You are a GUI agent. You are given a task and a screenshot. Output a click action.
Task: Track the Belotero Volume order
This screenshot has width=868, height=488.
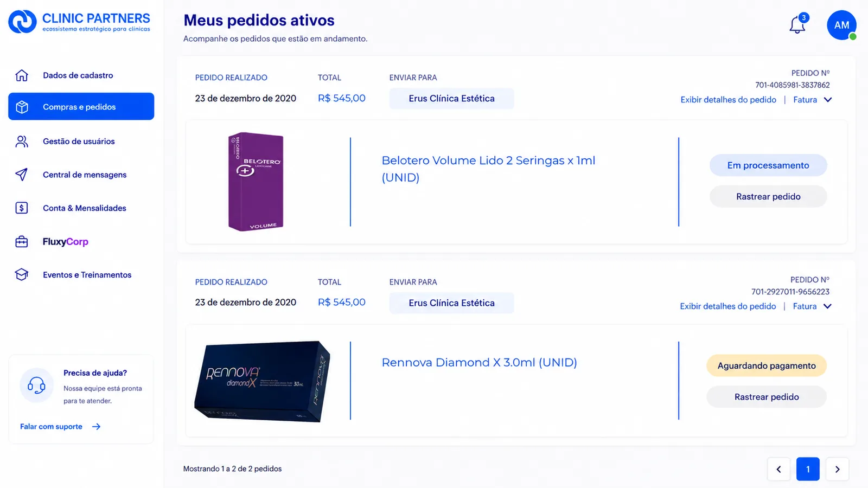[x=768, y=196]
